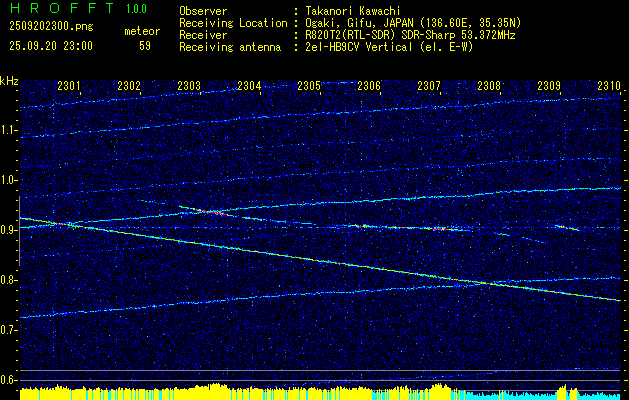Click the short echo streak near 2309
Screen dimensions: 629x400
[567, 227]
